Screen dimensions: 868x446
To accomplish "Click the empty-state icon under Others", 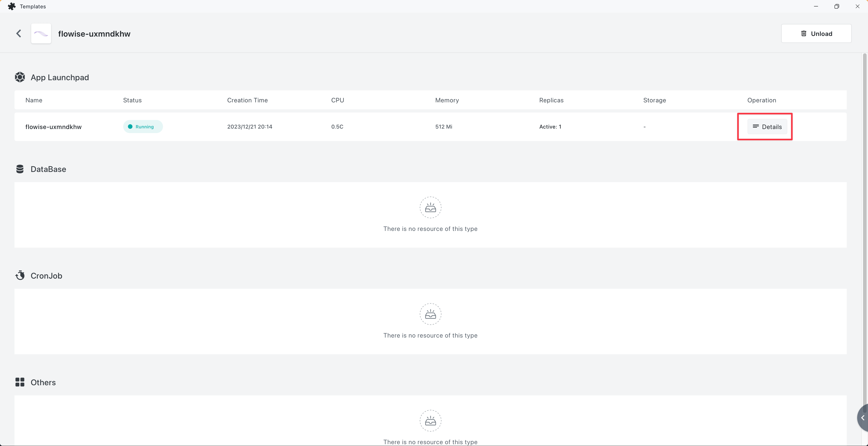I will tap(430, 420).
